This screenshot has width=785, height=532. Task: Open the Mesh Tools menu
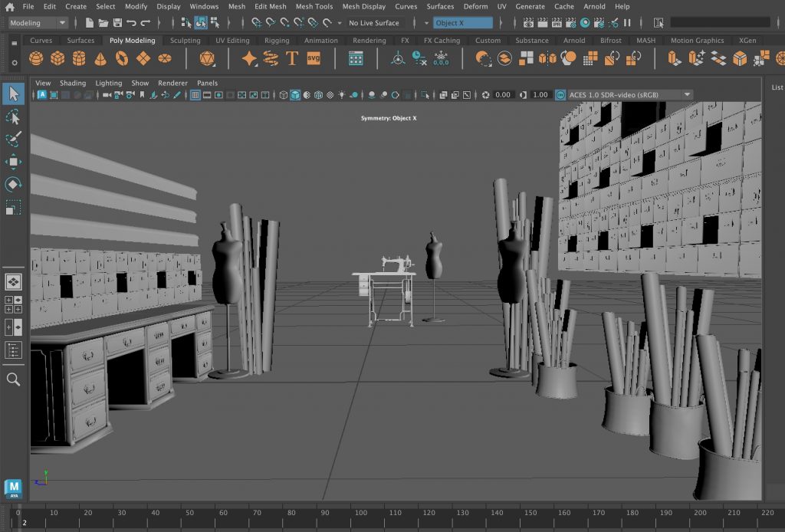pyautogui.click(x=314, y=6)
